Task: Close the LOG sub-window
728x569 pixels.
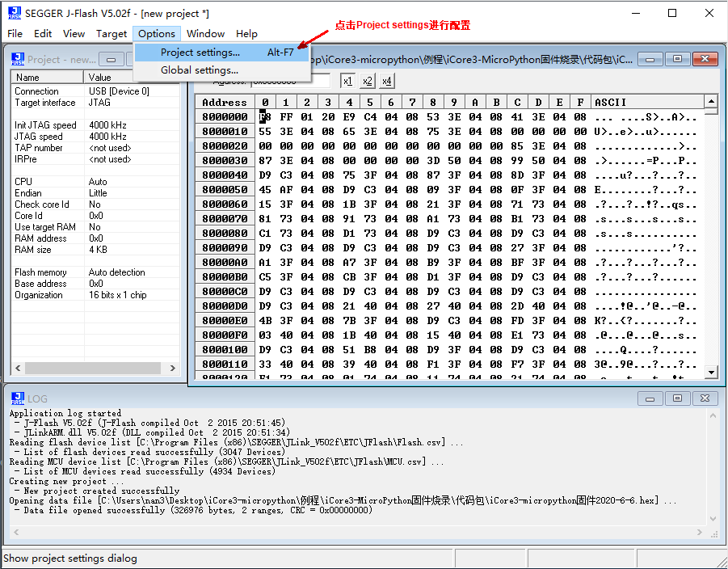Action: [x=701, y=398]
